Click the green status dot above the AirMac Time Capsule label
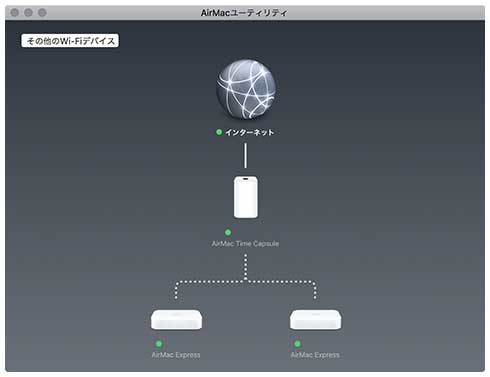The width and height of the screenshot is (490, 377). coord(228,232)
